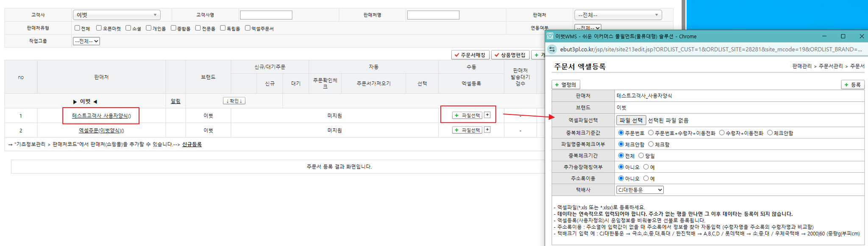Open the 고객사 dropdown showing 이벗
This screenshot has width=868, height=246.
coord(117,15)
